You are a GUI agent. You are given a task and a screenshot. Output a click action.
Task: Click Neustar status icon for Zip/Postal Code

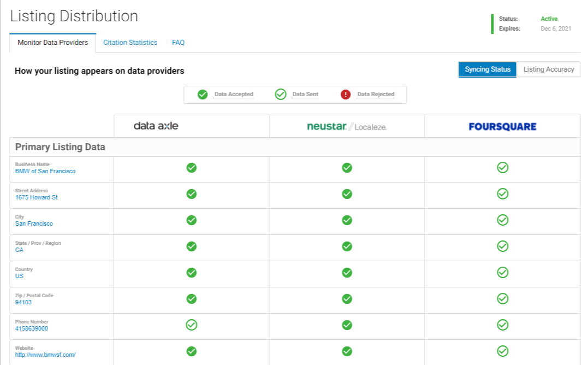coord(347,299)
